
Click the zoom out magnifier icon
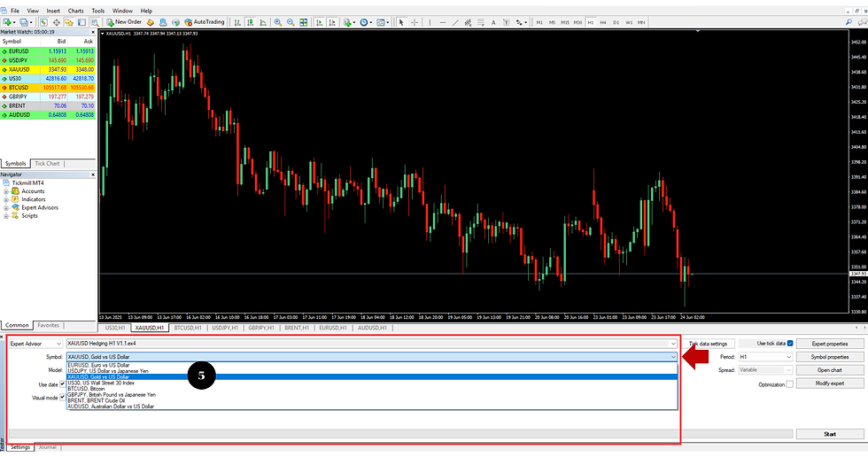pyautogui.click(x=291, y=22)
